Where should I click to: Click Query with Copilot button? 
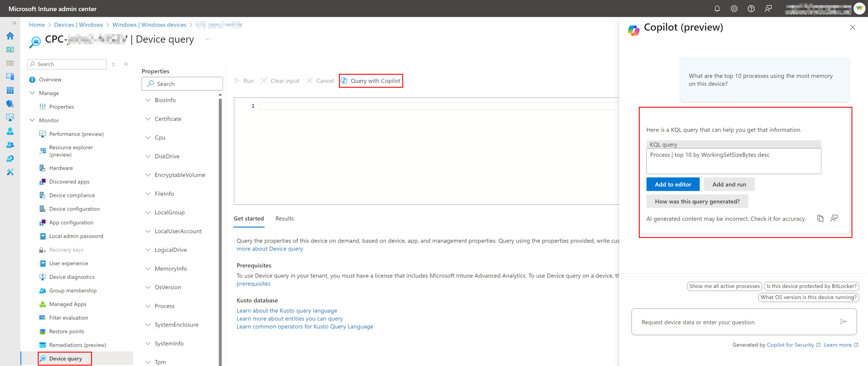pyautogui.click(x=371, y=81)
